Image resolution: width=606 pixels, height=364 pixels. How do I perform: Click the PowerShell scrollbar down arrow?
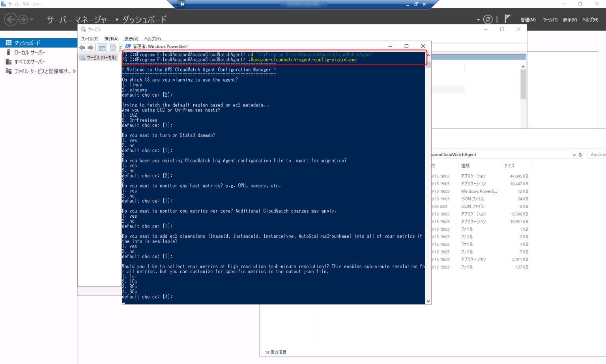[428, 301]
